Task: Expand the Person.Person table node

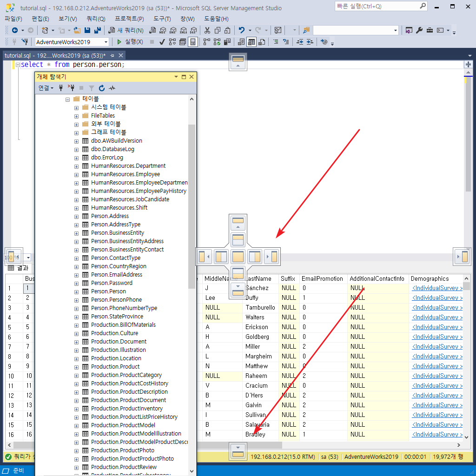Action: [x=77, y=292]
